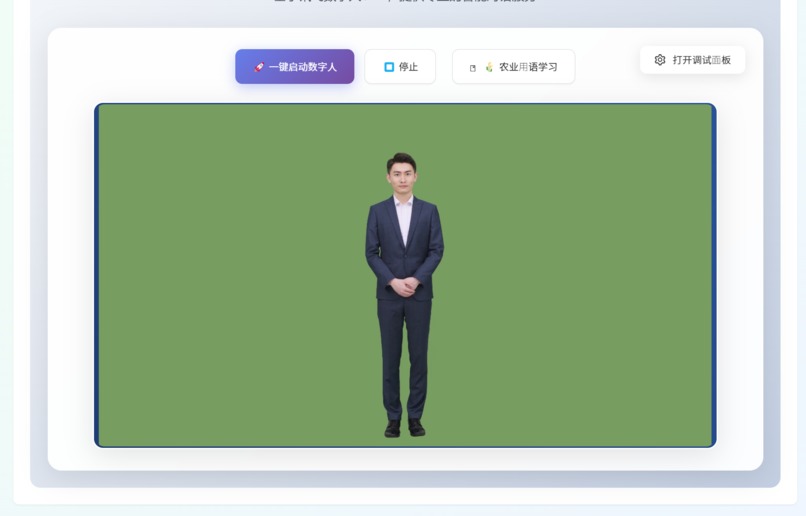The height and width of the screenshot is (516, 806).
Task: Open 农业用语学习 agricultural terms learning
Action: (513, 67)
